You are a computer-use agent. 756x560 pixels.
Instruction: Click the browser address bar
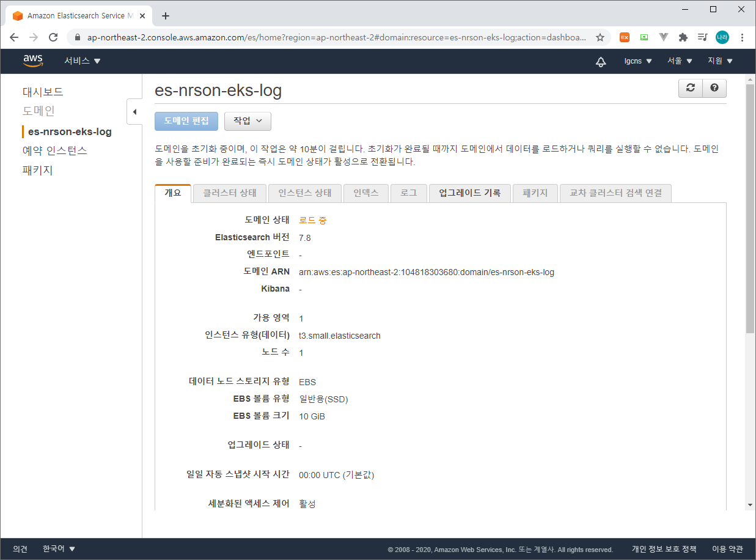pos(336,37)
